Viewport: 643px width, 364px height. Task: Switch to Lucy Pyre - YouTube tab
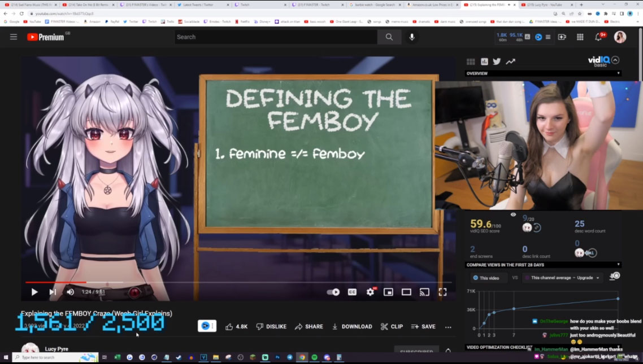(546, 5)
